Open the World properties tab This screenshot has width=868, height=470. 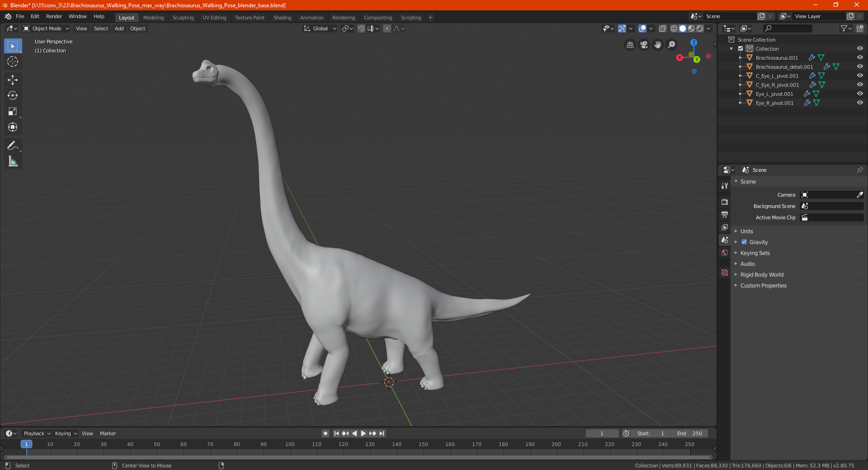point(725,253)
